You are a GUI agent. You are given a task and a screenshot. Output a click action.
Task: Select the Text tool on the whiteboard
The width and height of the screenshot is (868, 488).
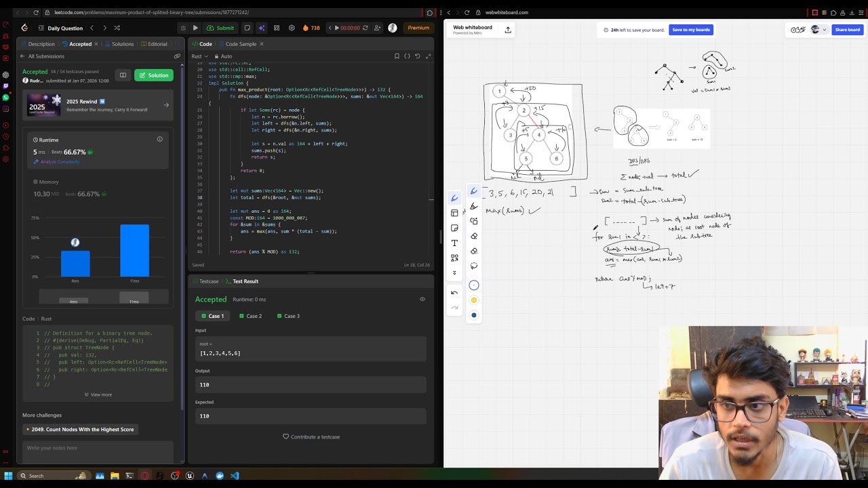pyautogui.click(x=454, y=243)
